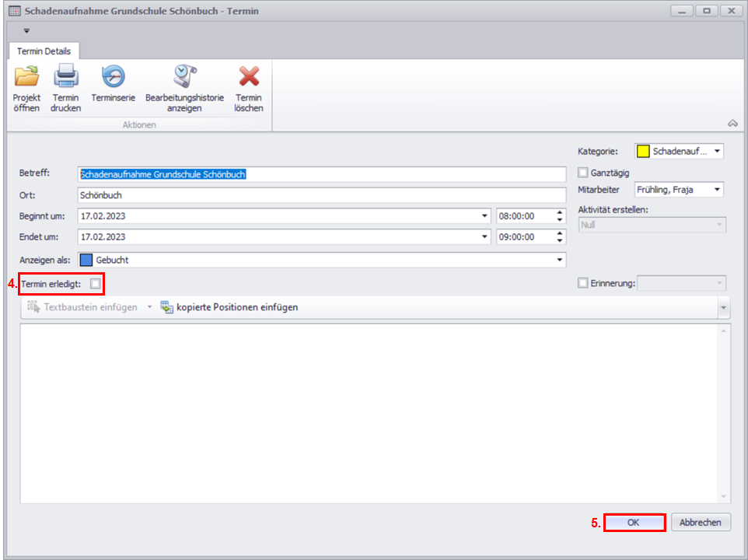Click into the Ort text field

tap(322, 195)
